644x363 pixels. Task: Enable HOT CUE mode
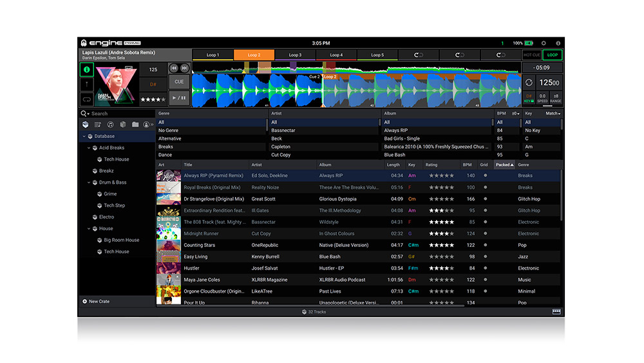[x=531, y=55]
